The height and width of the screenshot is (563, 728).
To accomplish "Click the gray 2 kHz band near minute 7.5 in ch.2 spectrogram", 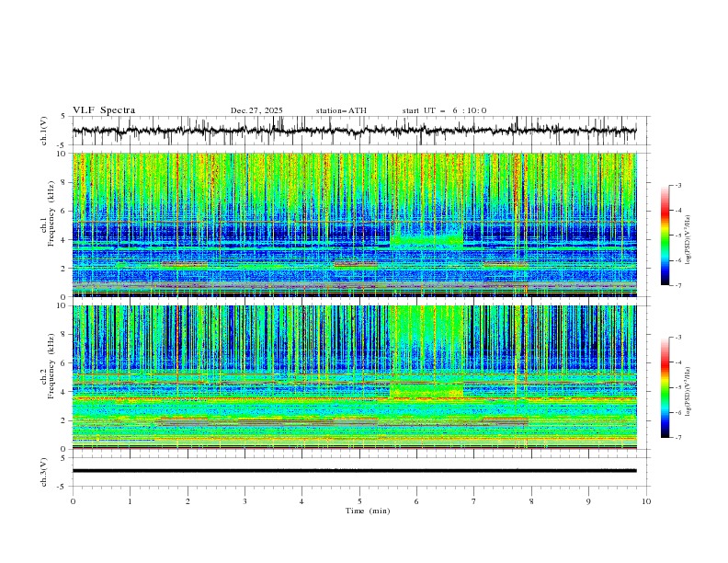I will (x=506, y=421).
